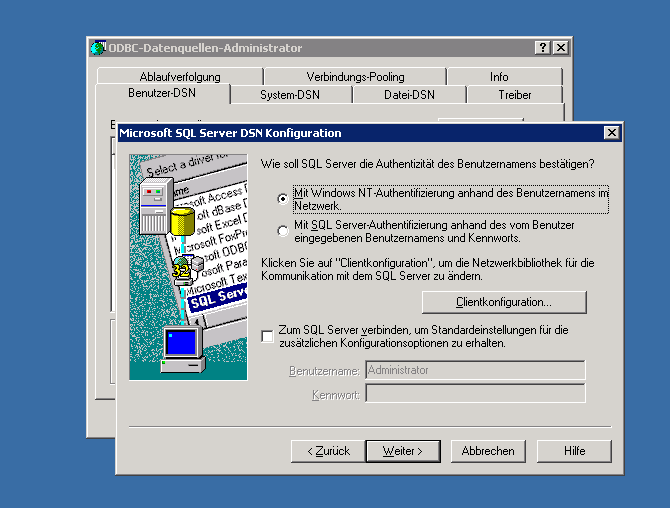Image resolution: width=670 pixels, height=508 pixels.
Task: Select the SQL Server-Authentifizierung radio option
Action: [x=283, y=232]
